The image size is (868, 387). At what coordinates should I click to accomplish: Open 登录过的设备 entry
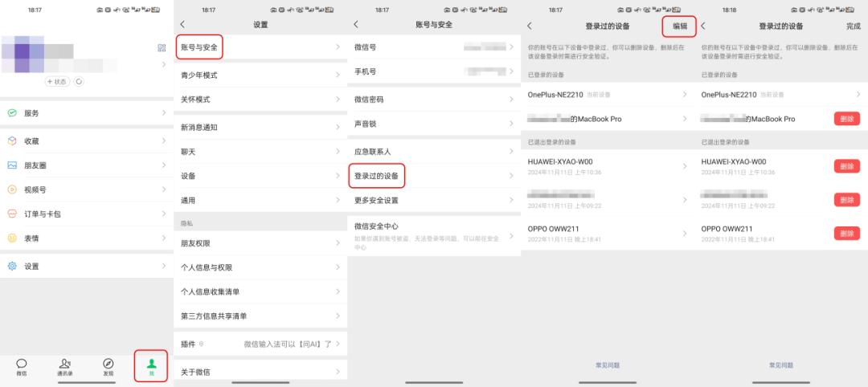click(x=376, y=176)
